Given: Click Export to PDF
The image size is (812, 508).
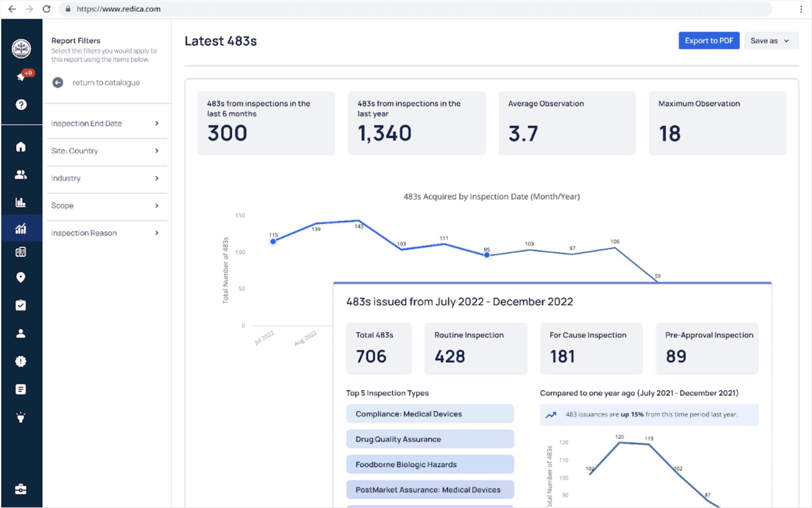Looking at the screenshot, I should (709, 41).
